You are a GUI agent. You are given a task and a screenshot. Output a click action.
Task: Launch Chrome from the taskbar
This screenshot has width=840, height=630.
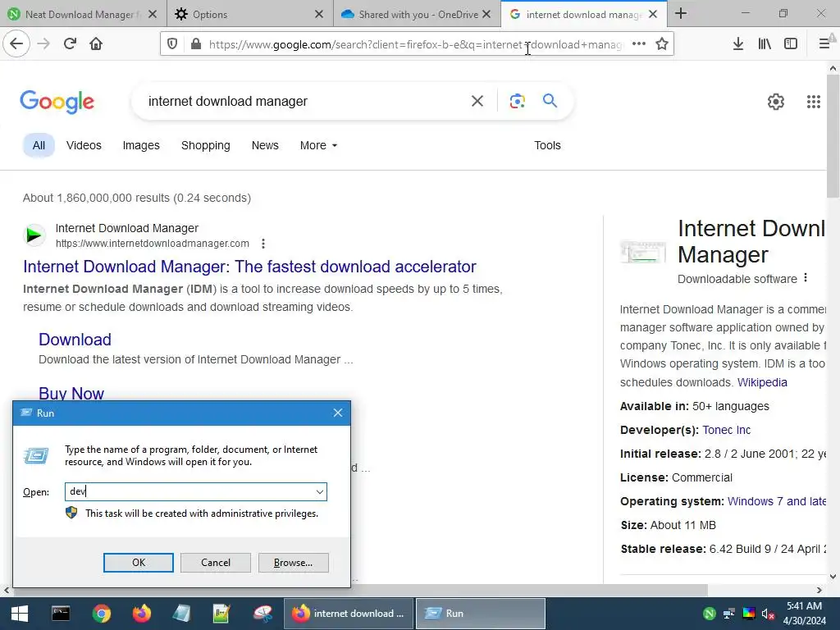tap(101, 614)
